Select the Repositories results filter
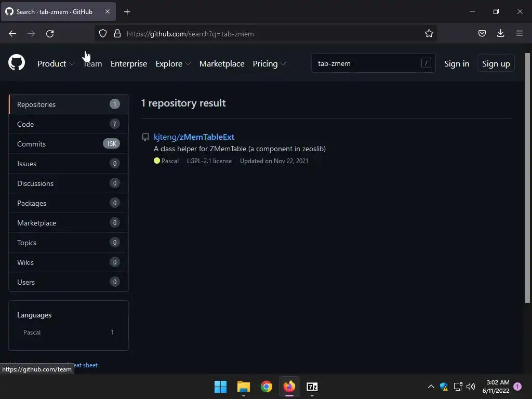 [x=69, y=104]
